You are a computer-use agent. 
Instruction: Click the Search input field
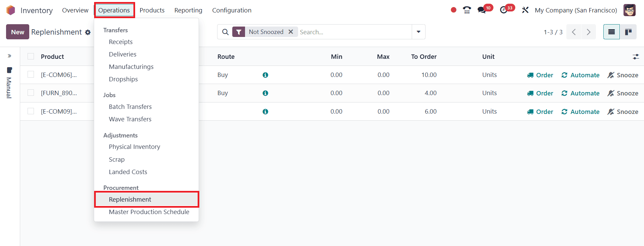[x=355, y=32]
